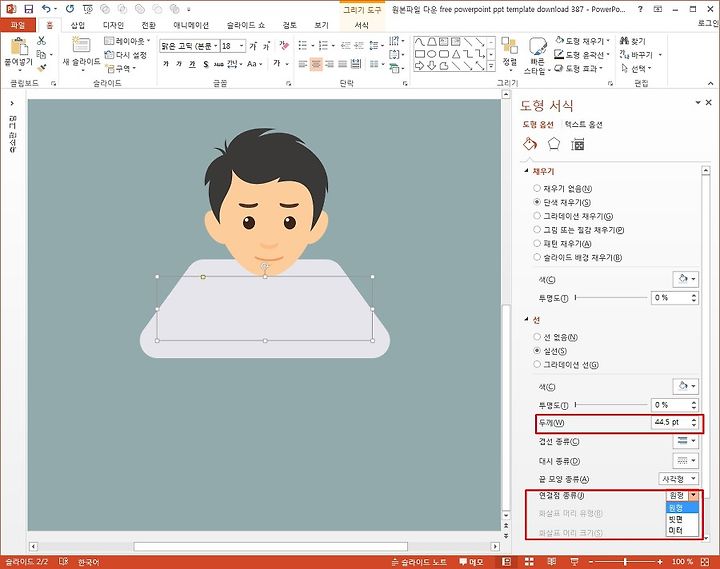Switch to the 삽입 (Insert) ribbon tab
The image size is (720, 569).
coord(78,25)
